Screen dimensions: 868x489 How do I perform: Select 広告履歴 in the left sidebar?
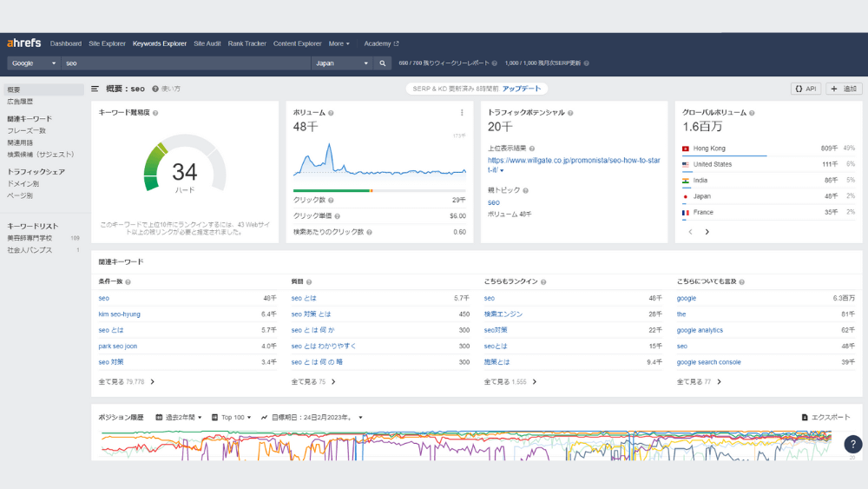tap(20, 102)
